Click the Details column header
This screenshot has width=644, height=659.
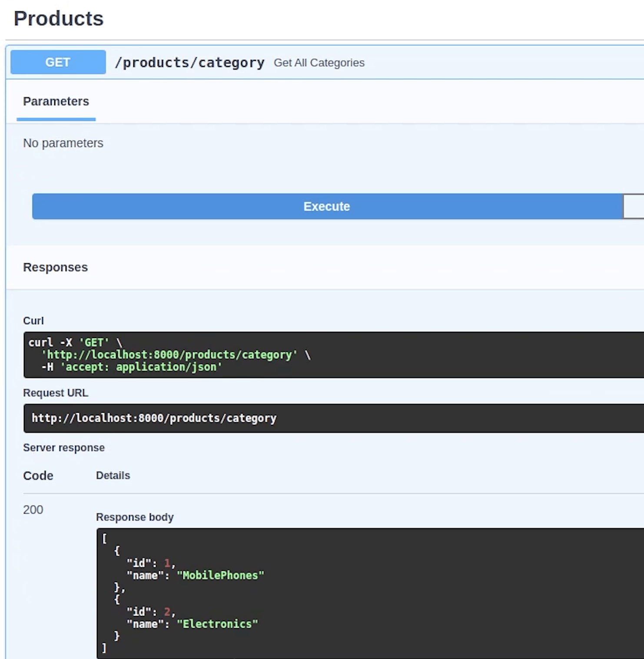[x=113, y=476]
